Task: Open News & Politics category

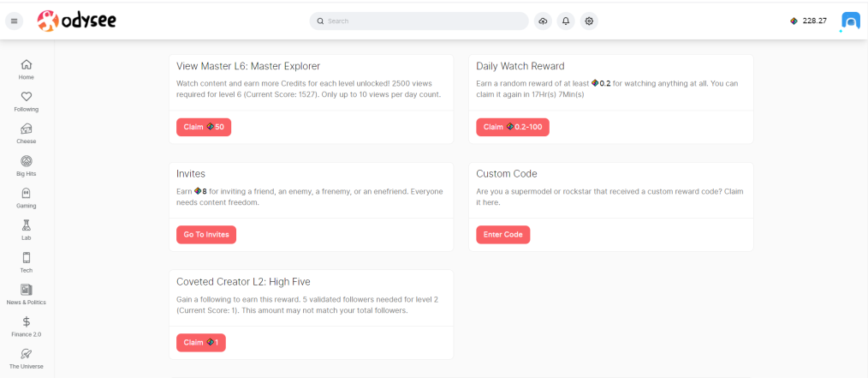Action: click(x=26, y=294)
